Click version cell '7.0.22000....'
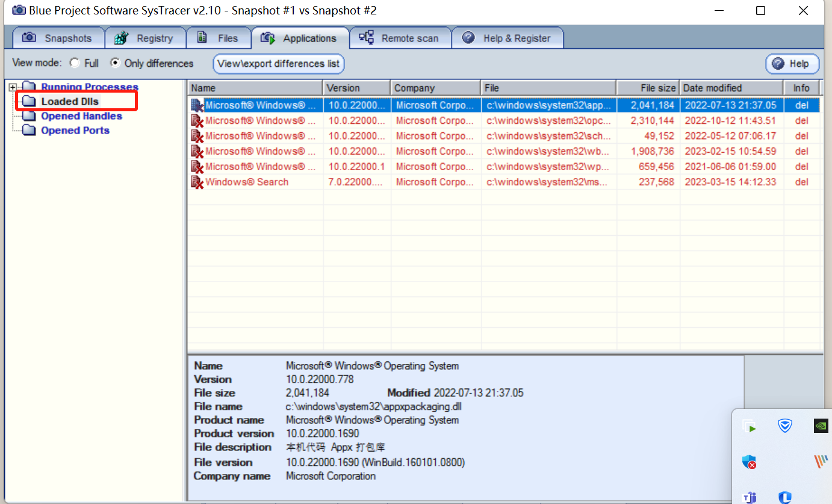832x504 pixels. (356, 182)
